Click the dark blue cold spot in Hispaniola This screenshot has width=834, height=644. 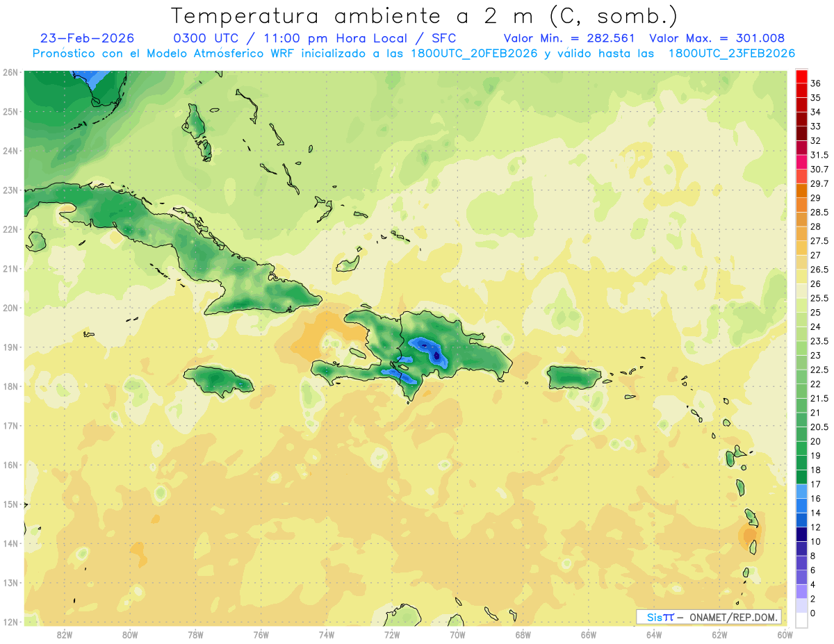[436, 356]
